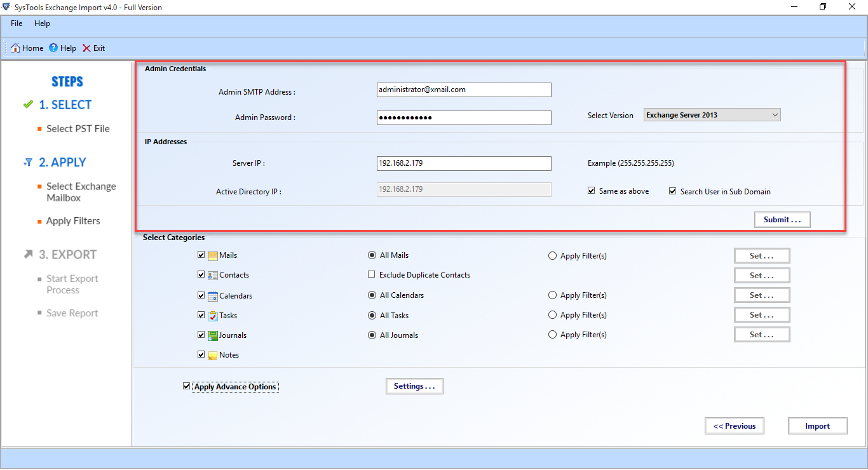Click Select PST File step
Viewport: 868px width, 470px height.
tap(78, 129)
